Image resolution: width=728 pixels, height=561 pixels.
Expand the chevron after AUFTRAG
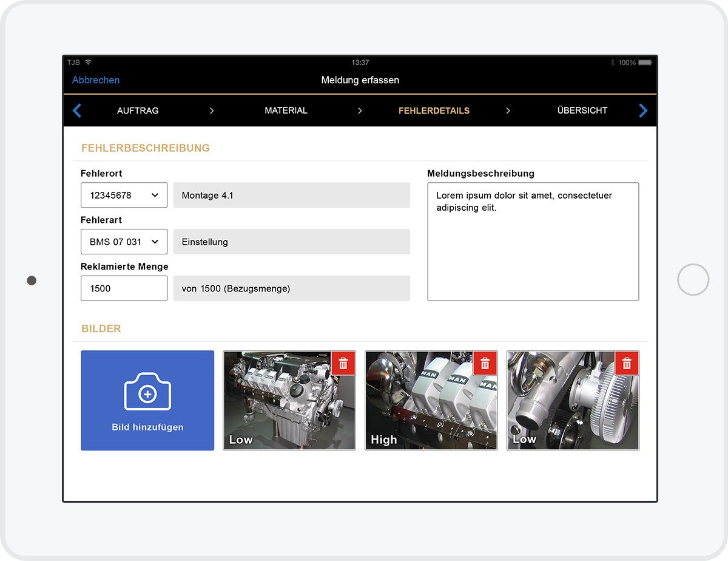pyautogui.click(x=212, y=110)
